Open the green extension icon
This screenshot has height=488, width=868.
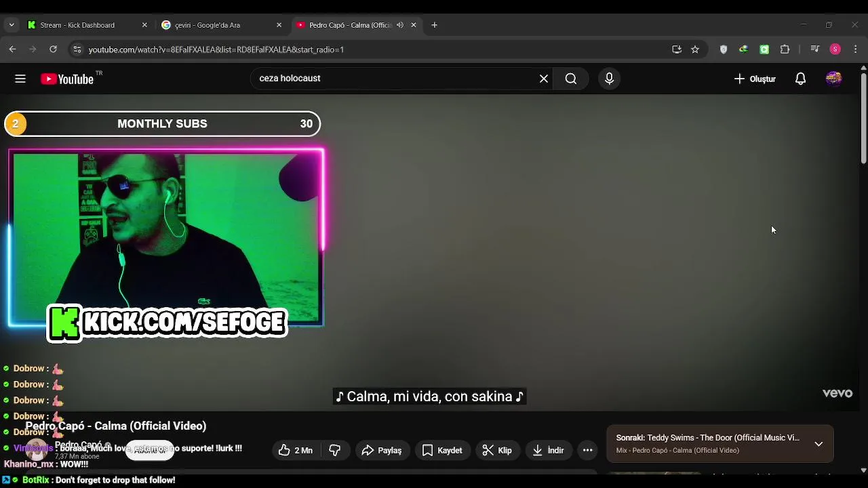pyautogui.click(x=764, y=49)
